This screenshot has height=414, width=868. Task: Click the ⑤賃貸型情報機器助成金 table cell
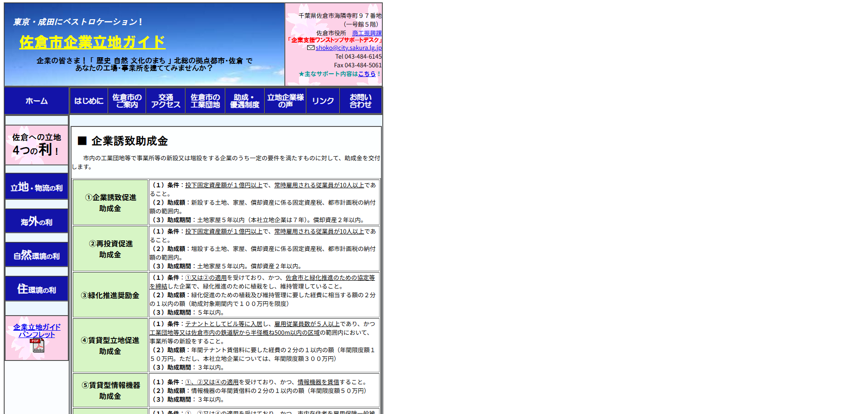110,390
